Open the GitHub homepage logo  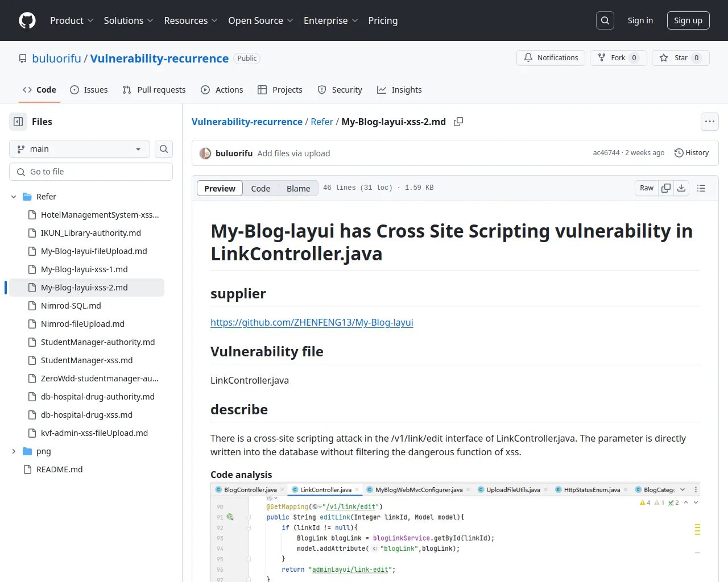pyautogui.click(x=27, y=20)
